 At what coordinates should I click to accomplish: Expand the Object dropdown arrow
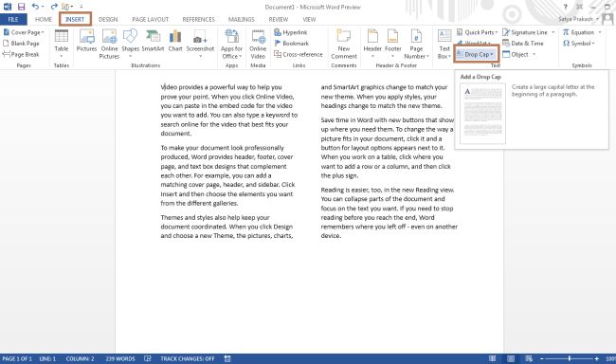534,54
